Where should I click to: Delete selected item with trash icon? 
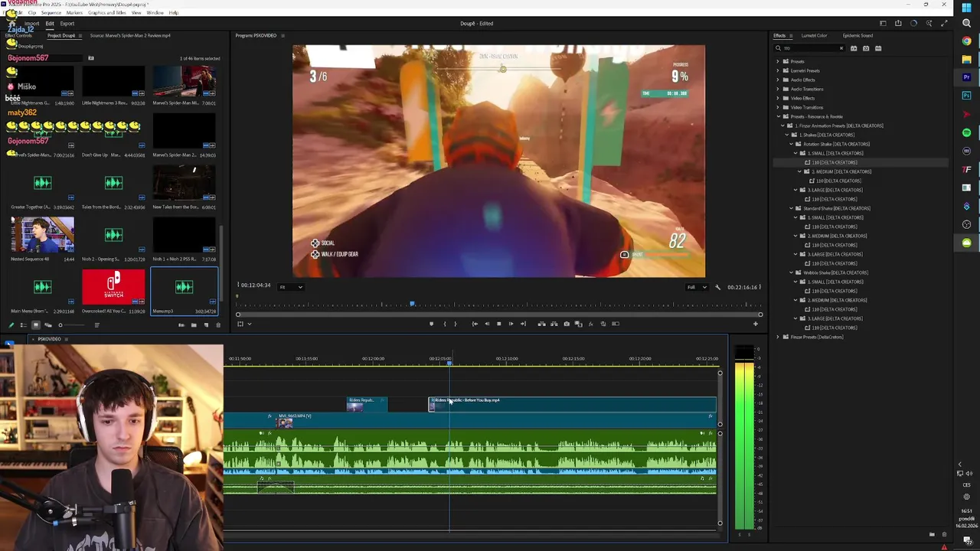pos(217,325)
